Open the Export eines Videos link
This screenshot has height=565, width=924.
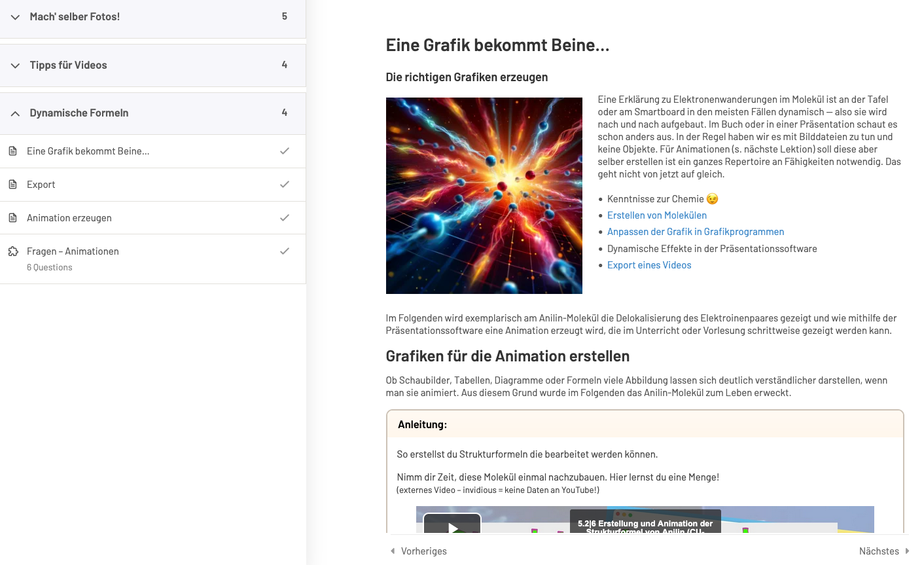(649, 265)
